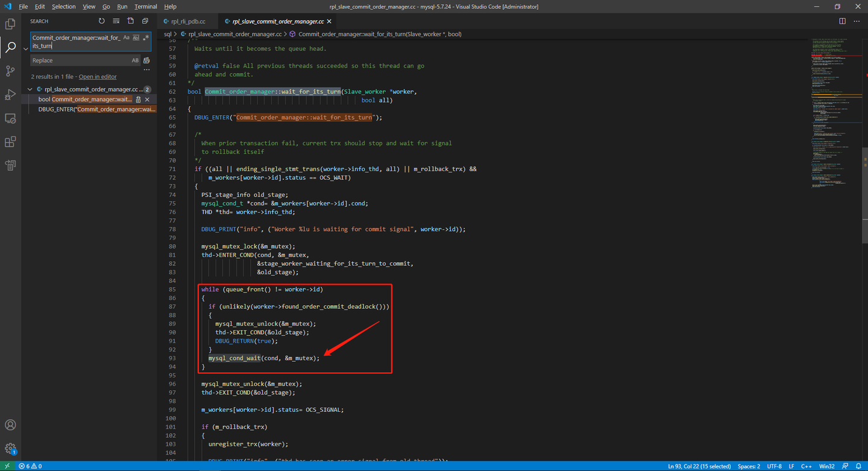Open the File menu
This screenshot has width=868, height=471.
click(x=24, y=7)
